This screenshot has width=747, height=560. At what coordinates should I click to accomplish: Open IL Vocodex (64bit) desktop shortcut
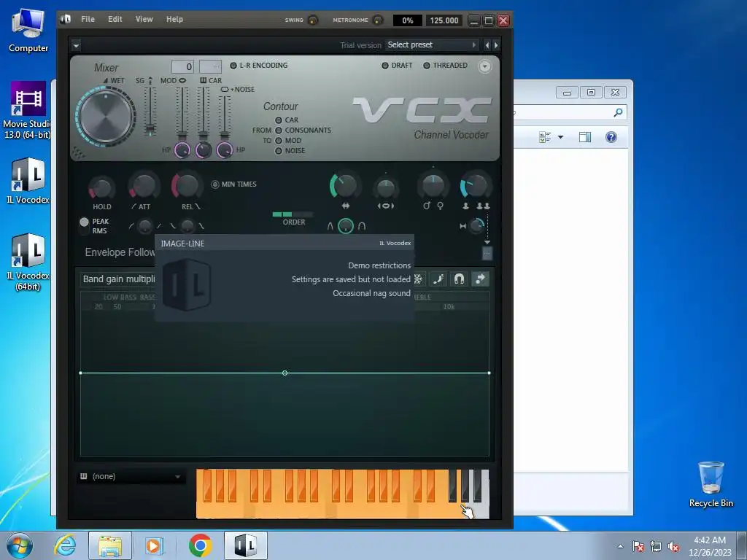pyautogui.click(x=28, y=262)
